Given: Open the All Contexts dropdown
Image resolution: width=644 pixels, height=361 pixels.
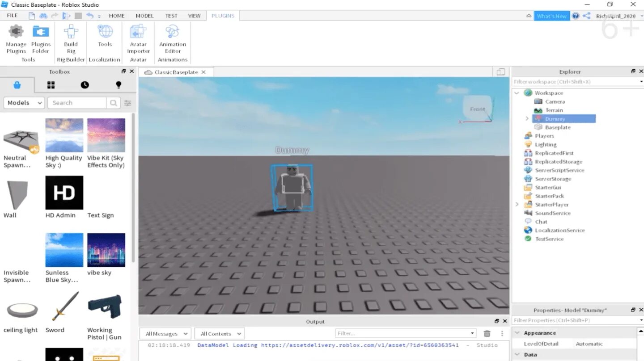Looking at the screenshot, I should [220, 333].
